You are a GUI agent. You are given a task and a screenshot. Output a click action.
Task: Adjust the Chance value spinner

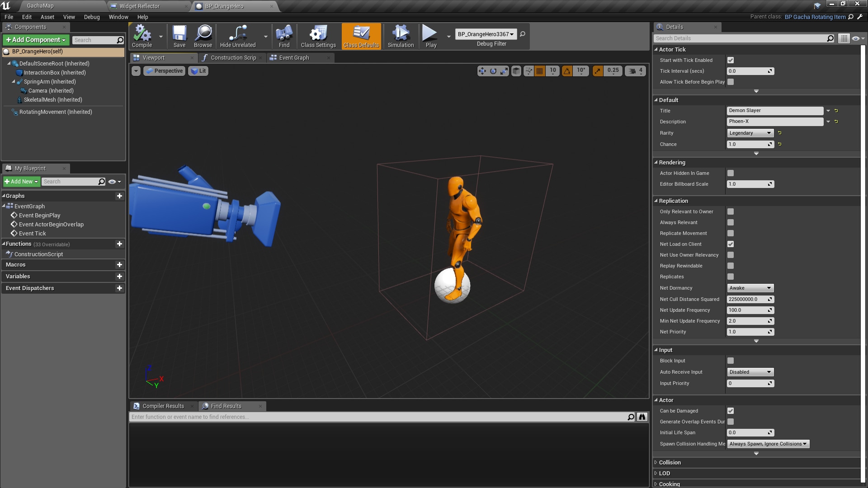770,144
